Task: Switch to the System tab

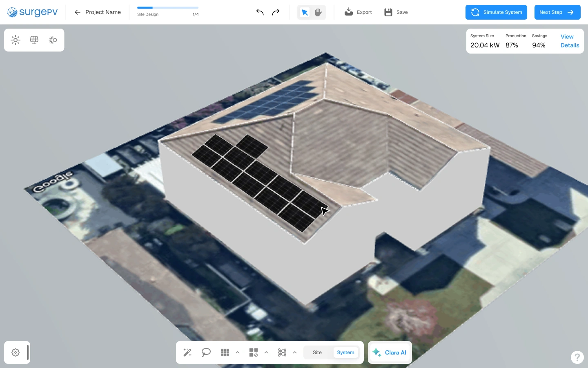Action: click(x=346, y=352)
